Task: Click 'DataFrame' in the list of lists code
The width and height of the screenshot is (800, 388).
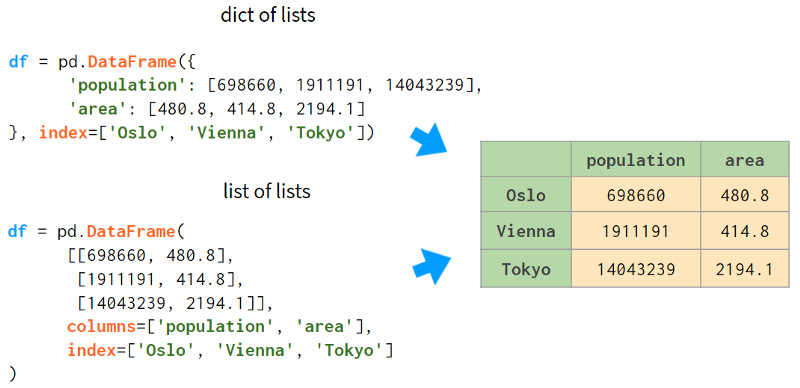Action: (x=131, y=232)
